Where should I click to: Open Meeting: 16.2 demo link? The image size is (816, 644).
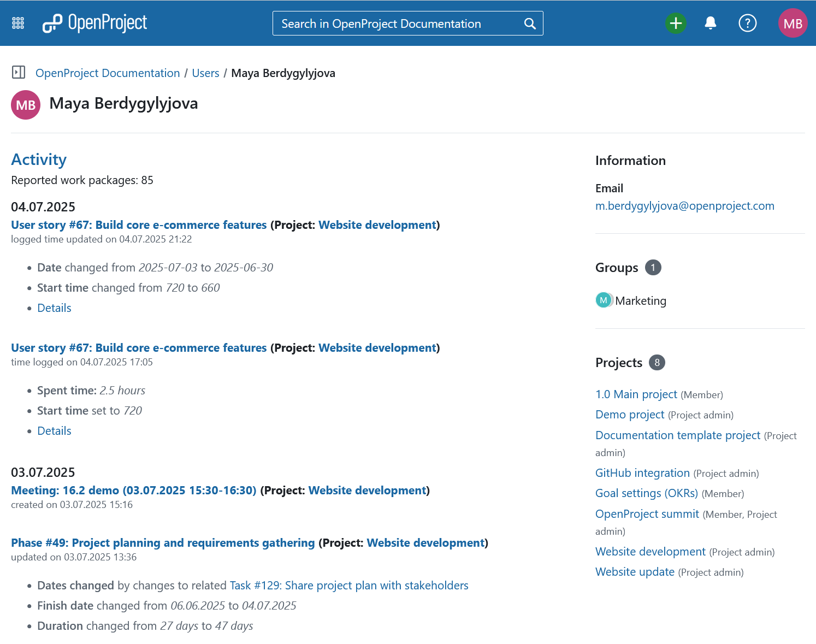134,490
